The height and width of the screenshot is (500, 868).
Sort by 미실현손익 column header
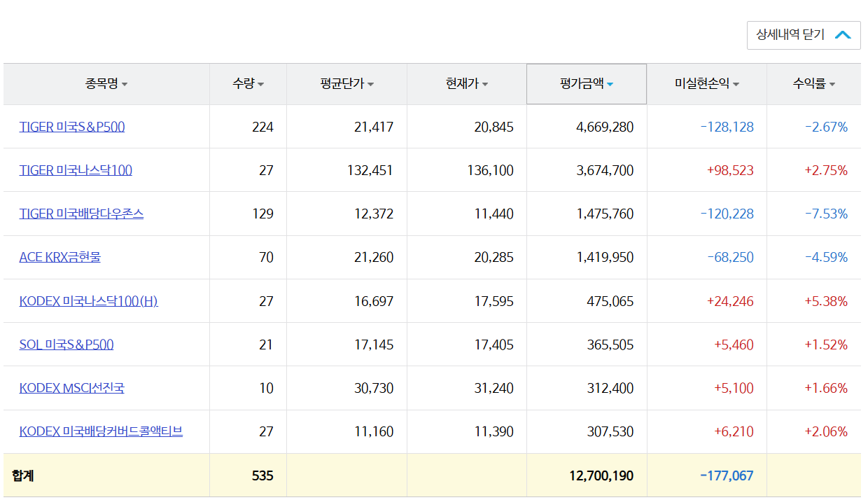pos(707,84)
